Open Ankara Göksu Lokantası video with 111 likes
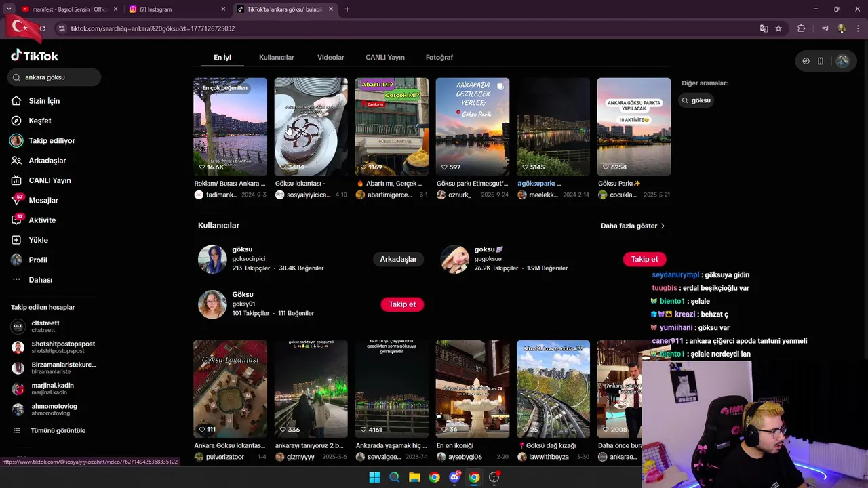 230,389
